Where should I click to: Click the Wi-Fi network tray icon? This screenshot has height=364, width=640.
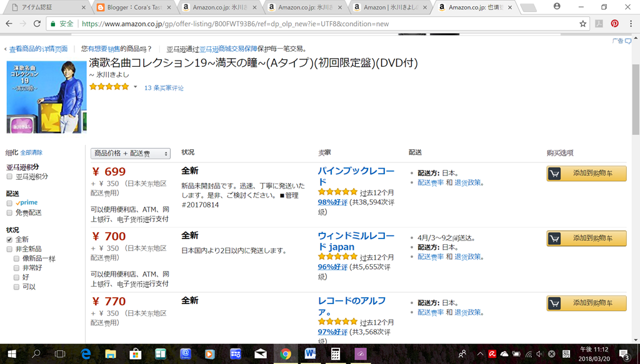coord(529,354)
